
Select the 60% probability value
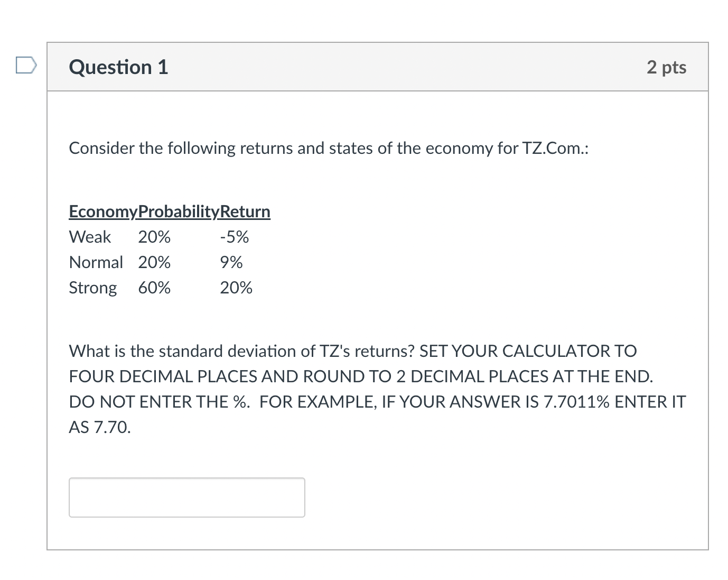(154, 288)
